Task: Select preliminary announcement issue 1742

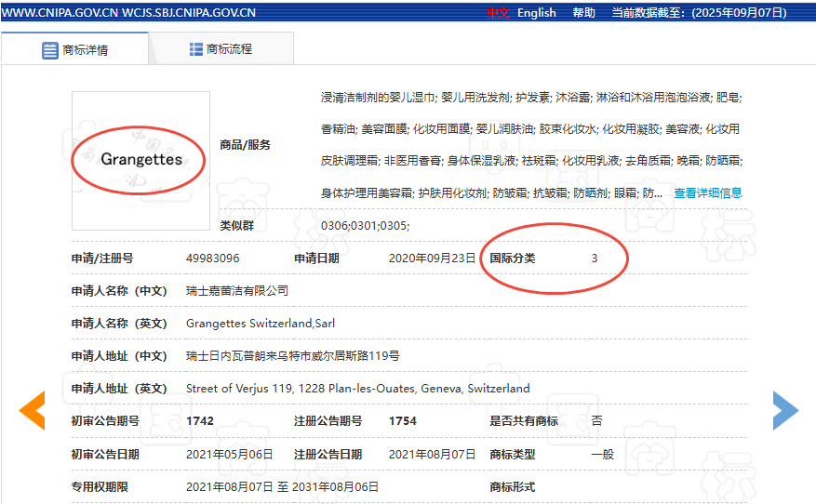Action: [200, 421]
